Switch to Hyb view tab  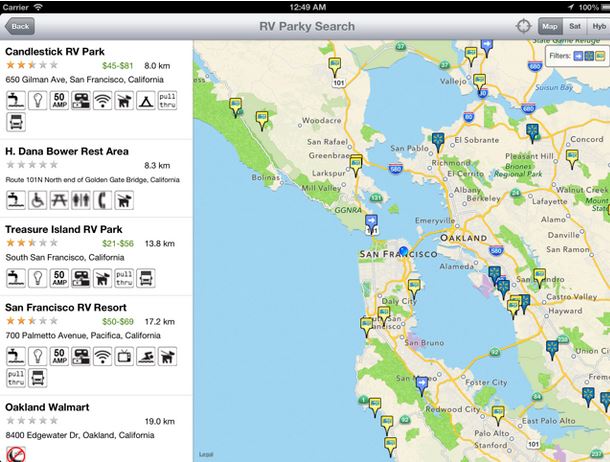(x=598, y=26)
